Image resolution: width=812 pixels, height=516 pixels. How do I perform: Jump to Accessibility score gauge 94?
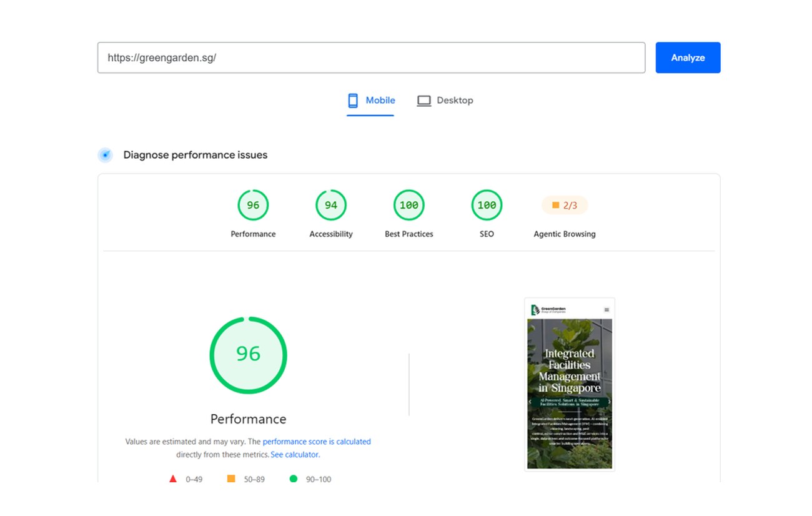(331, 205)
